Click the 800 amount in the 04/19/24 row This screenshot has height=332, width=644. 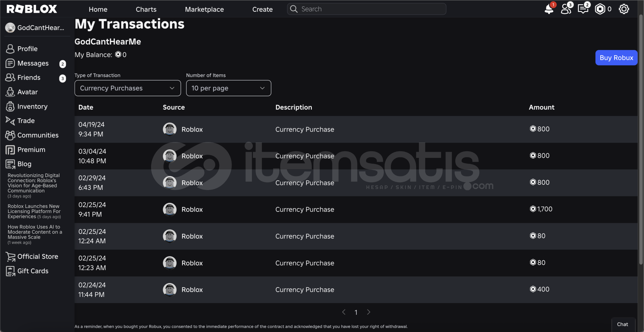coord(543,129)
